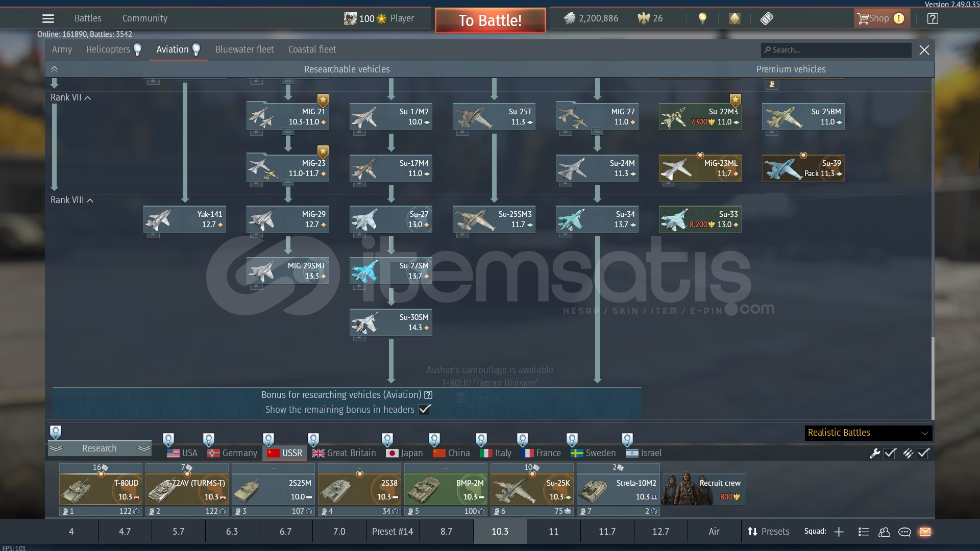The height and width of the screenshot is (551, 980).
Task: Open the chat speech bubble icon
Action: click(x=904, y=532)
